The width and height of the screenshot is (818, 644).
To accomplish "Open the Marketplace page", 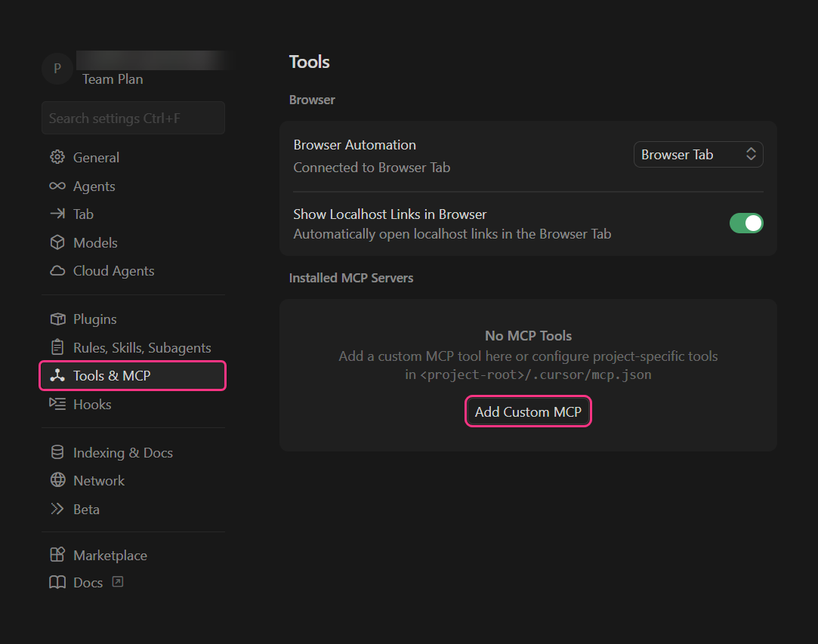I will [x=110, y=555].
